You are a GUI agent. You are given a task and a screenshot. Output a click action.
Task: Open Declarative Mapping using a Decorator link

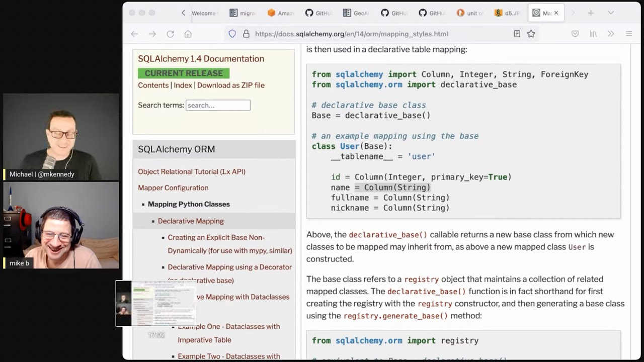pos(229,267)
